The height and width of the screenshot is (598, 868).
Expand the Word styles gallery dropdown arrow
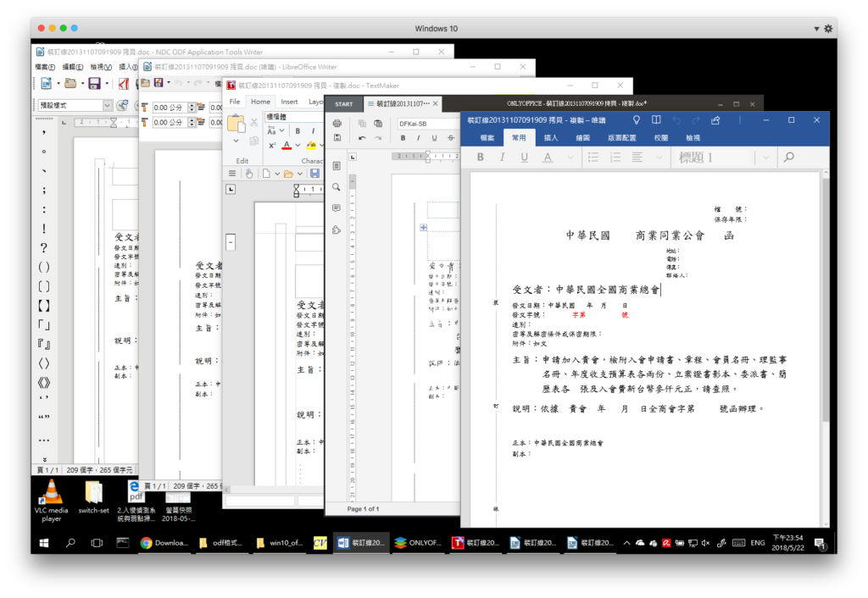click(x=765, y=158)
